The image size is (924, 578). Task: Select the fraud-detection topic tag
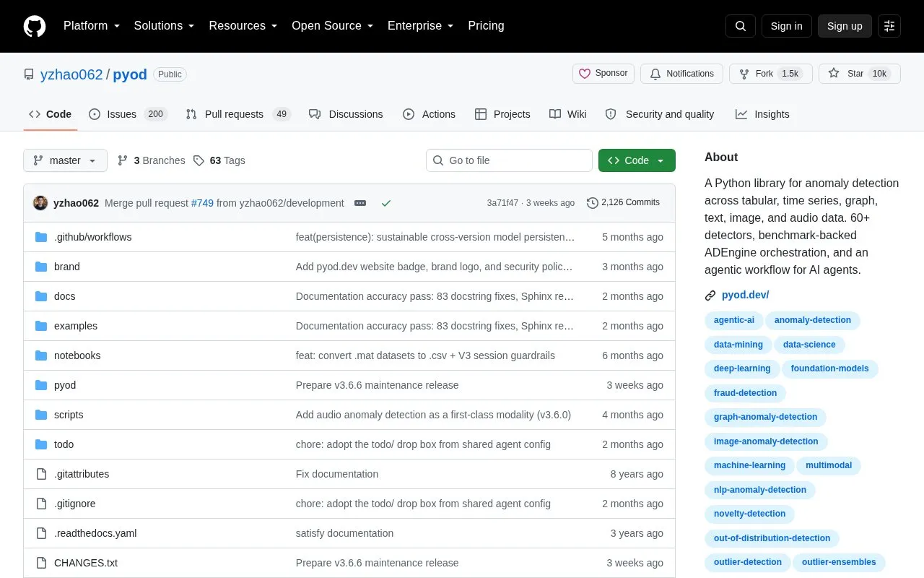745,393
